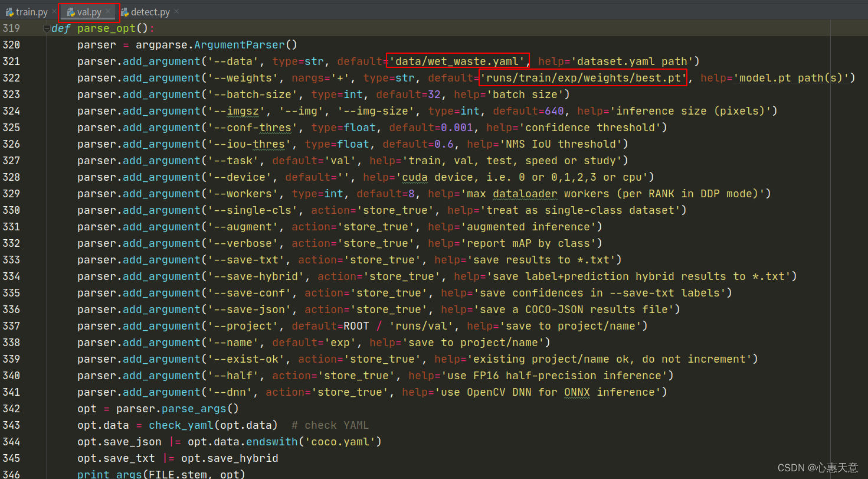Click the '--device' argument string
The width and height of the screenshot is (868, 479).
240,177
